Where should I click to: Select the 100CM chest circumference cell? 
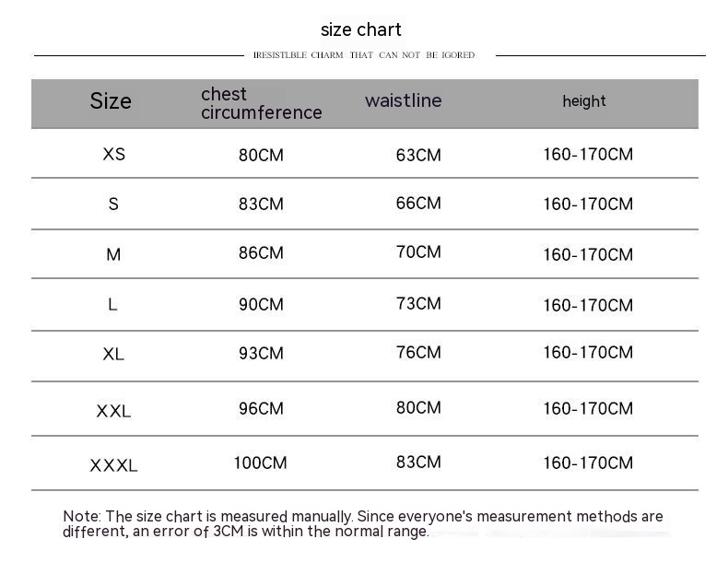click(260, 462)
